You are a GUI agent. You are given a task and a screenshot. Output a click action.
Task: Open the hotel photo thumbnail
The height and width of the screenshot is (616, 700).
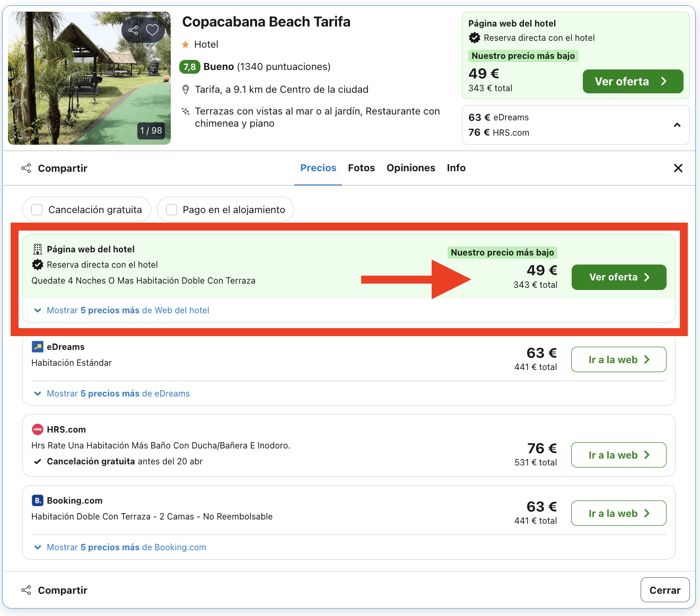pyautogui.click(x=89, y=78)
